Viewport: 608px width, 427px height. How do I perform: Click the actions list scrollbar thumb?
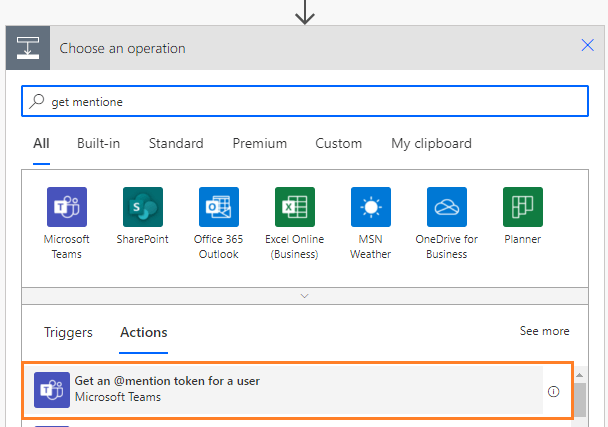coord(580,400)
